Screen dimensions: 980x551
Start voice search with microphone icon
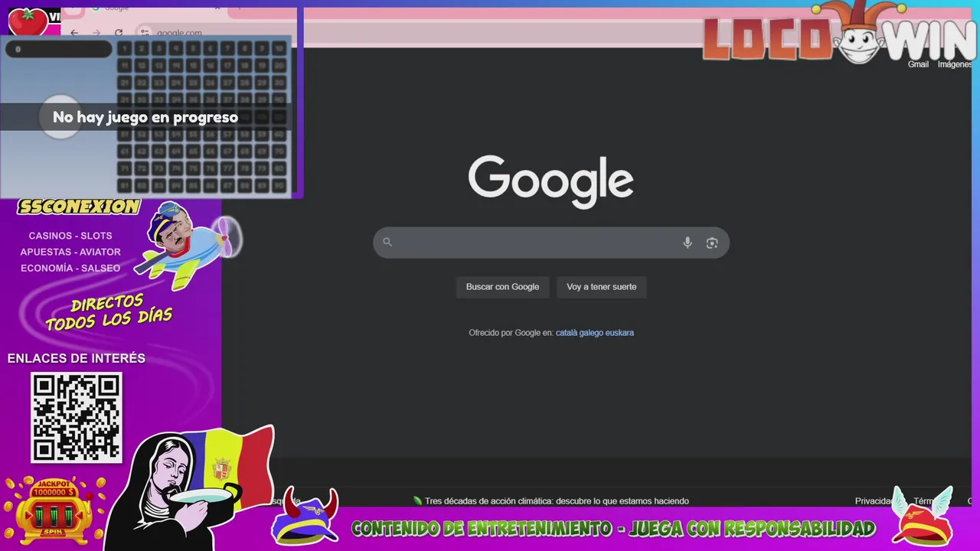[688, 243]
